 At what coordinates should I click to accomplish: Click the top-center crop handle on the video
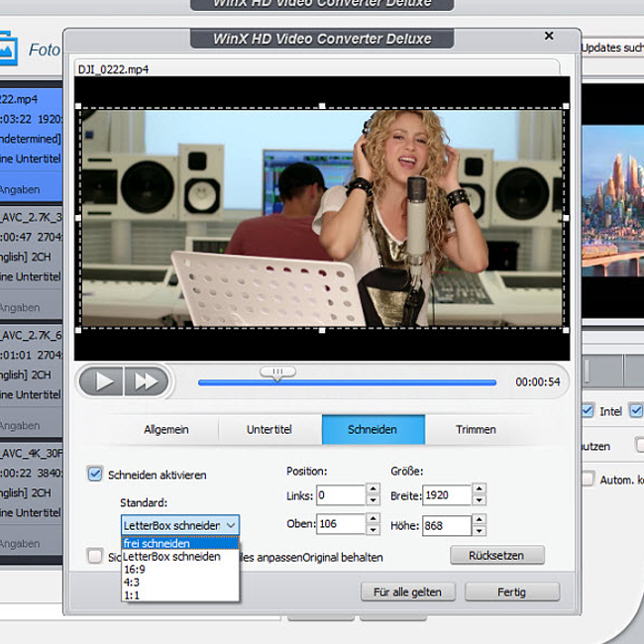322,106
